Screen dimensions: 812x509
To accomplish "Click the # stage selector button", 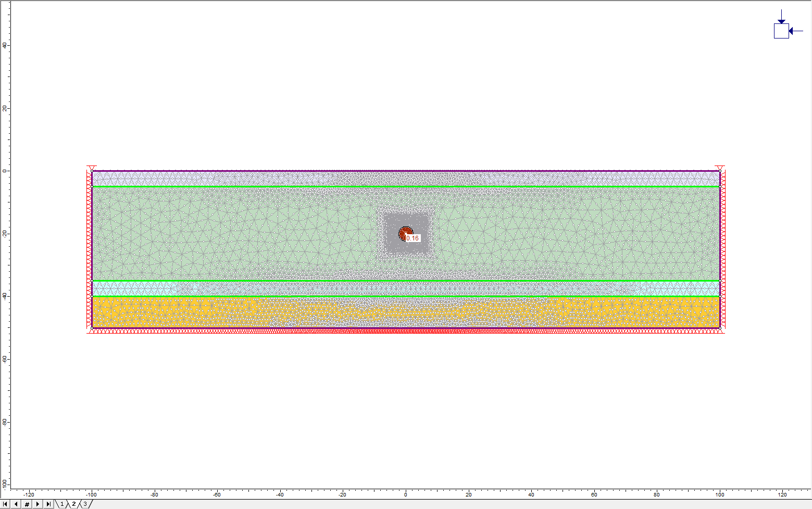I will point(27,504).
